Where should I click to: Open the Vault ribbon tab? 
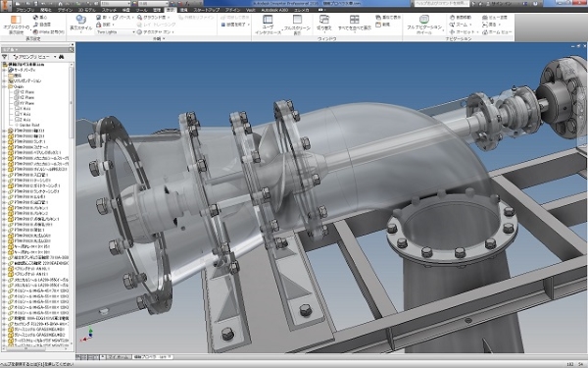point(250,10)
